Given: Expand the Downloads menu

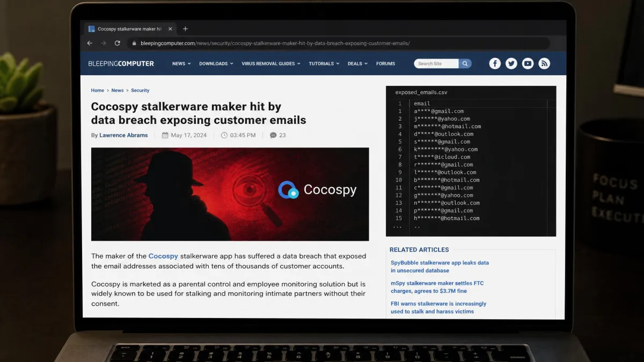Looking at the screenshot, I should [x=216, y=63].
